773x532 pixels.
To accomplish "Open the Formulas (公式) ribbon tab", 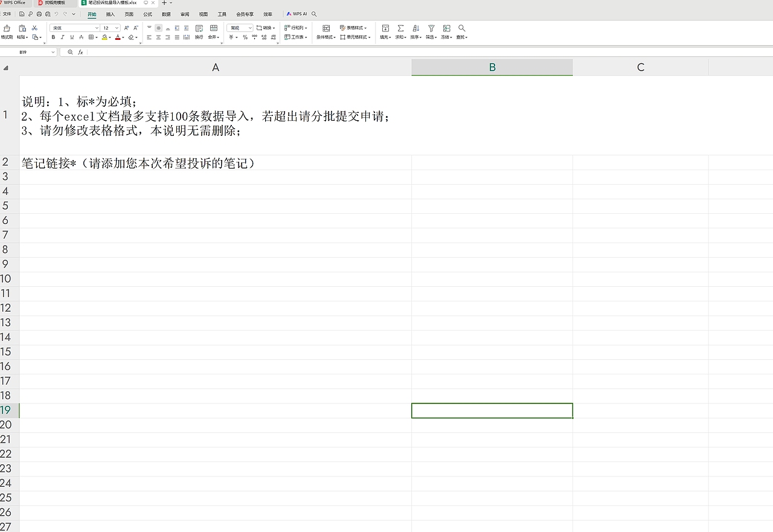I will coord(148,14).
